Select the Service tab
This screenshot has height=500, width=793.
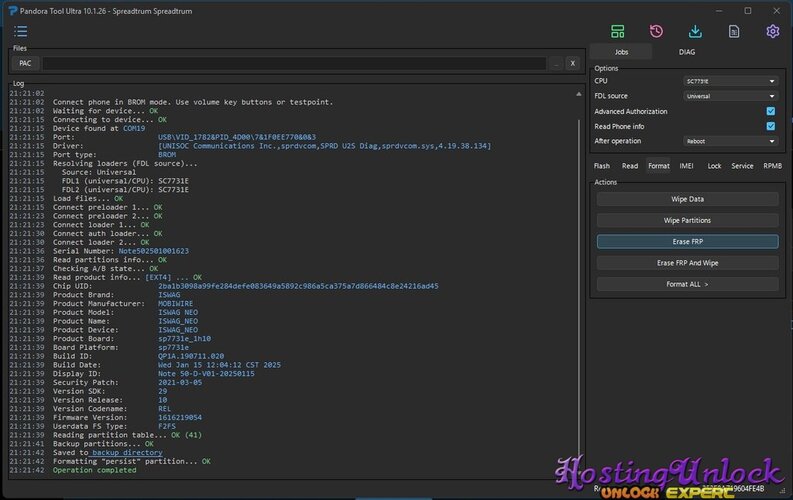[x=742, y=166]
